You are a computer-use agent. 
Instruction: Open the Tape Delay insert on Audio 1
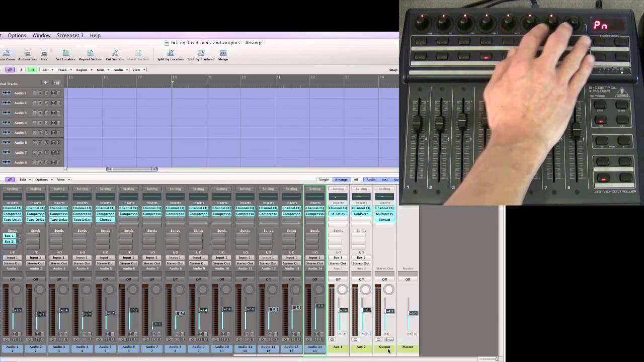click(x=12, y=220)
